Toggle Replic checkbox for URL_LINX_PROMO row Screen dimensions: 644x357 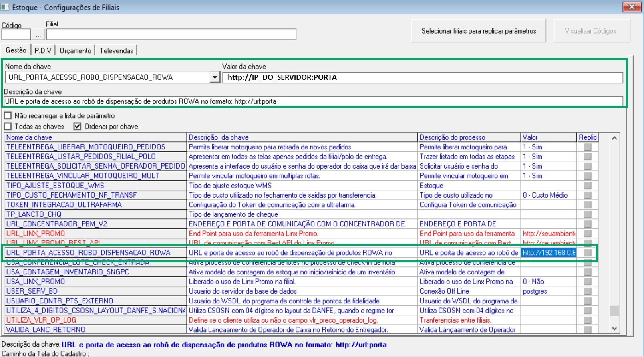588,234
